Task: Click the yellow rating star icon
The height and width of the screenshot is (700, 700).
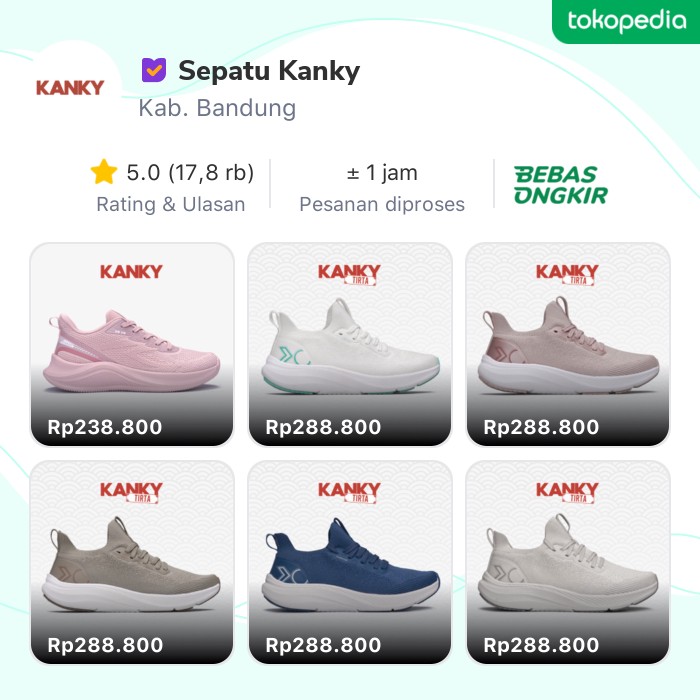Action: click(x=104, y=172)
